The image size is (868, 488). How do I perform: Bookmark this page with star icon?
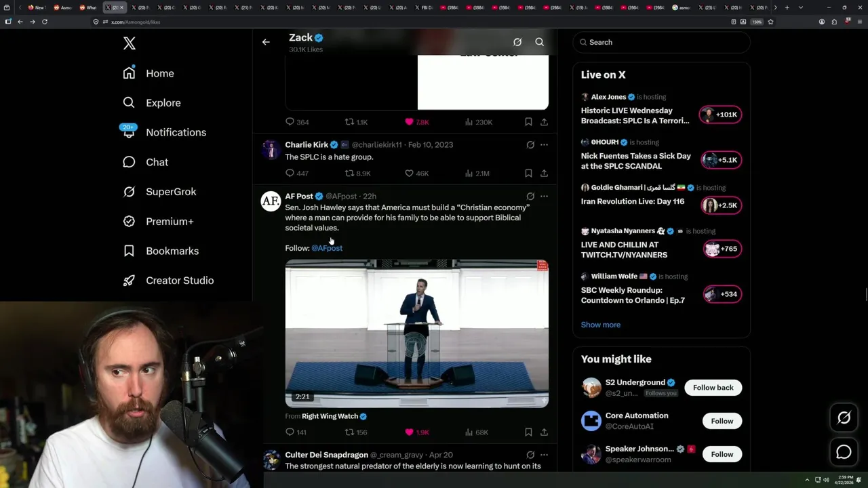[x=770, y=22]
